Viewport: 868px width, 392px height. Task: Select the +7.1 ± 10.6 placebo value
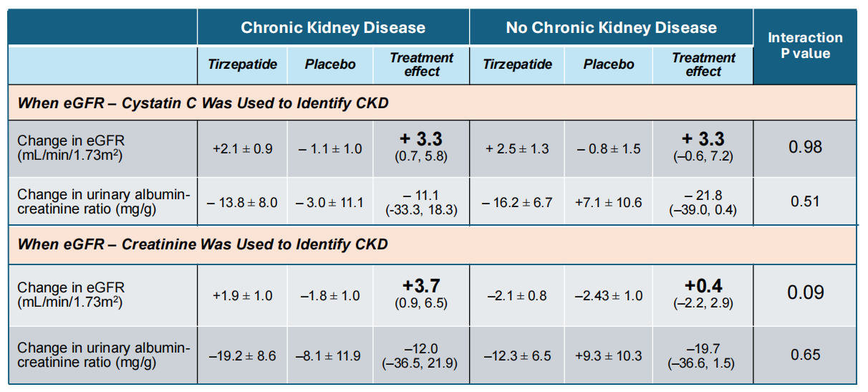click(x=608, y=203)
